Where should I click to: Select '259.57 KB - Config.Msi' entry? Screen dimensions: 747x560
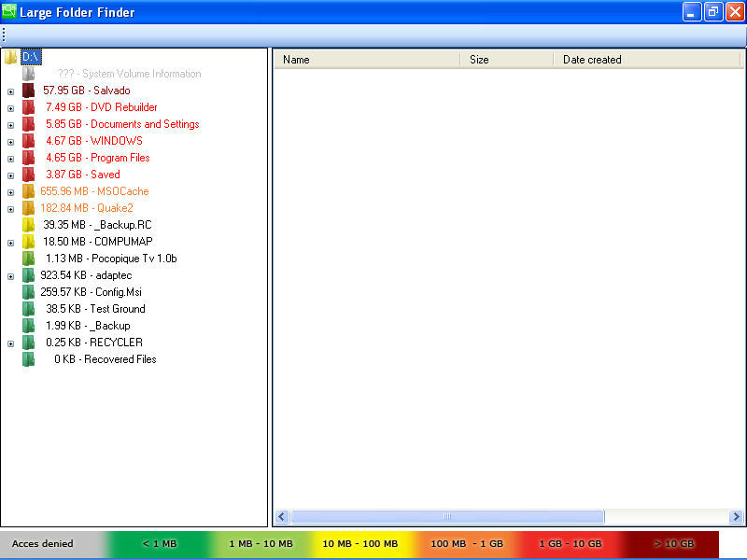[x=91, y=292]
